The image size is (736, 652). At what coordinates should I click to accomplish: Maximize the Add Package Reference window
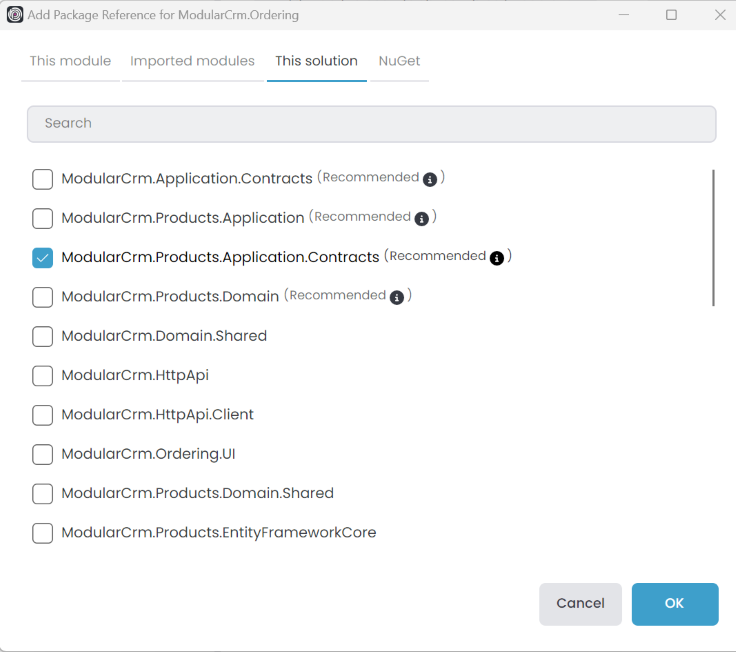671,15
